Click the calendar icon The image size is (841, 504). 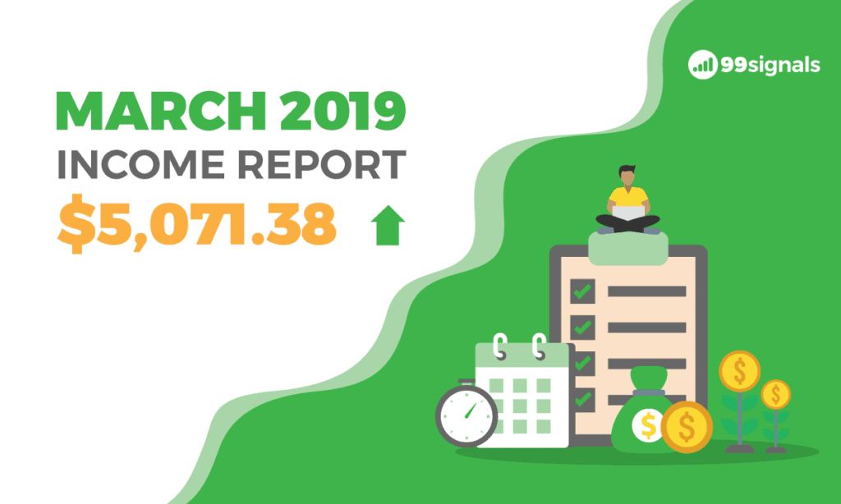522,391
